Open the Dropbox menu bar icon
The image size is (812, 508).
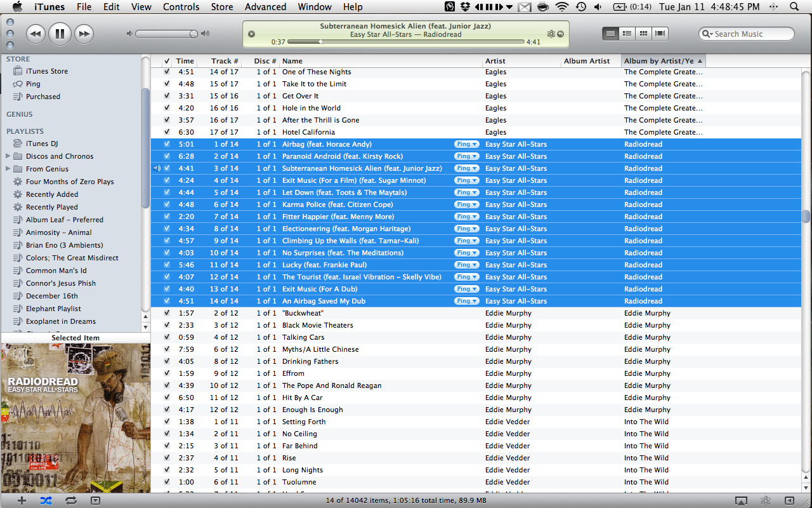pyautogui.click(x=466, y=7)
